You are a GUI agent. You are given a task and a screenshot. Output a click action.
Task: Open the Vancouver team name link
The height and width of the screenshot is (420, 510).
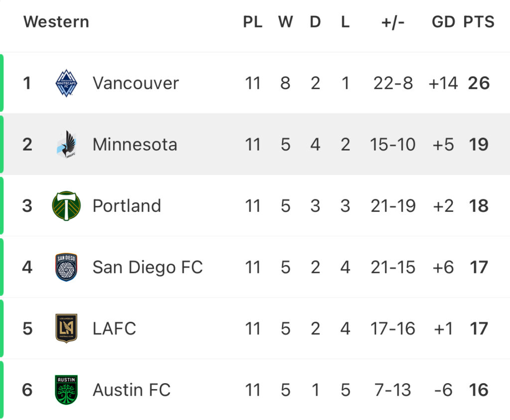coord(135,83)
